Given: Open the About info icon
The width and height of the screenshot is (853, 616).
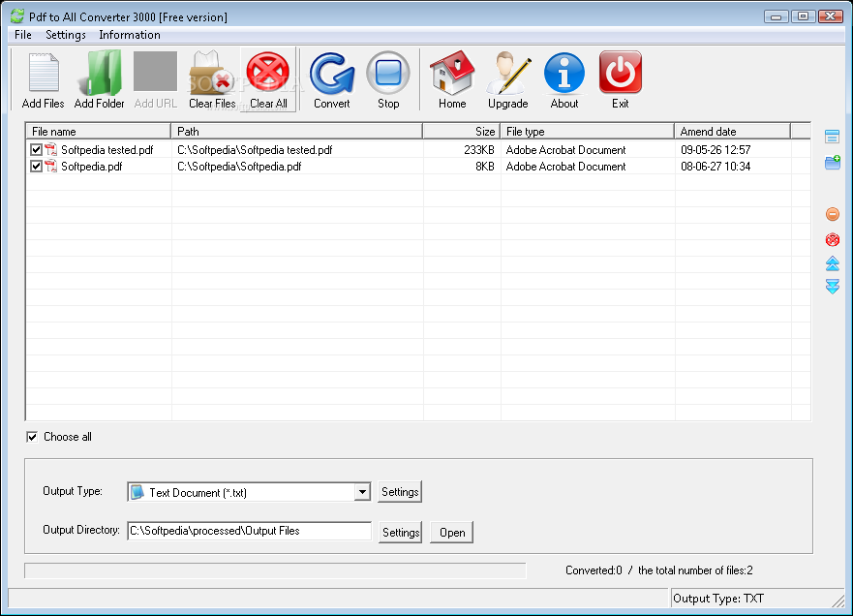Looking at the screenshot, I should click(x=564, y=73).
